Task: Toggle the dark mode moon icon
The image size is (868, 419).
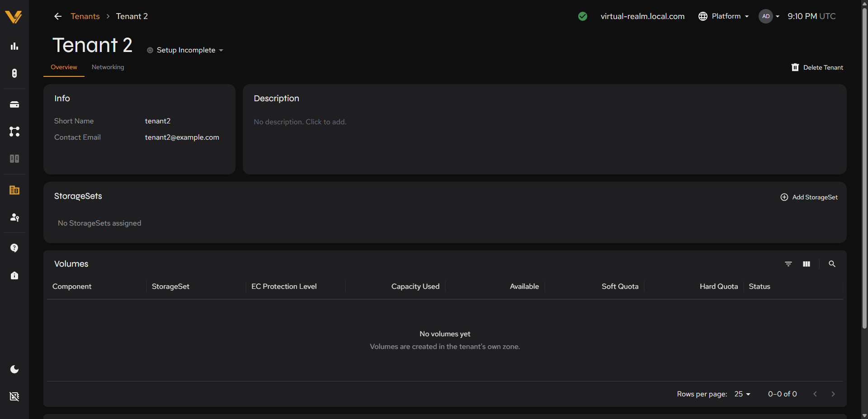Action: (x=14, y=369)
